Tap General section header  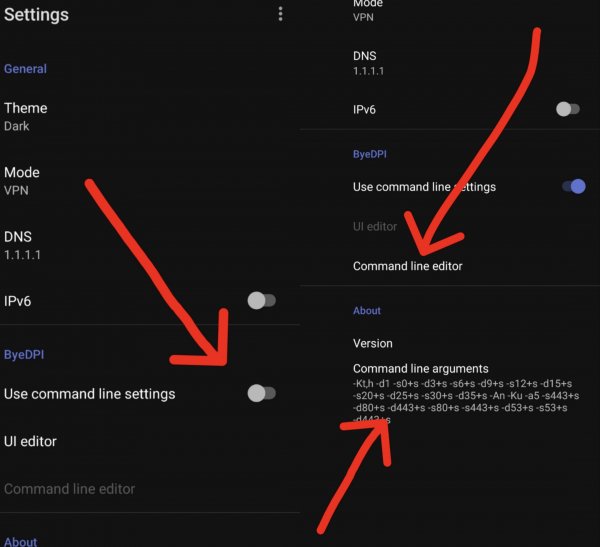25,69
